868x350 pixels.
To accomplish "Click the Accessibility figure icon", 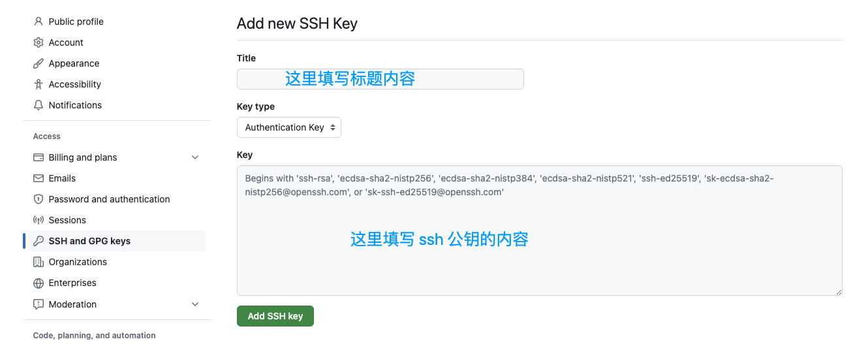I will click(x=38, y=84).
